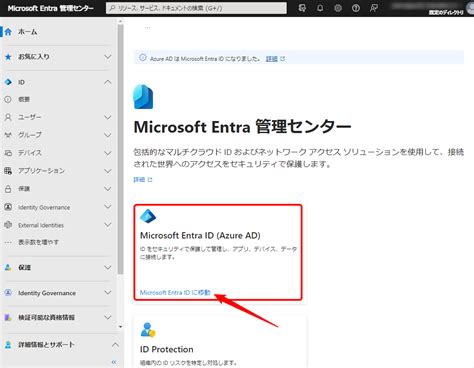Viewport: 474px width, 368px height.
Task: Click the resource search field
Action: pyautogui.click(x=196, y=8)
